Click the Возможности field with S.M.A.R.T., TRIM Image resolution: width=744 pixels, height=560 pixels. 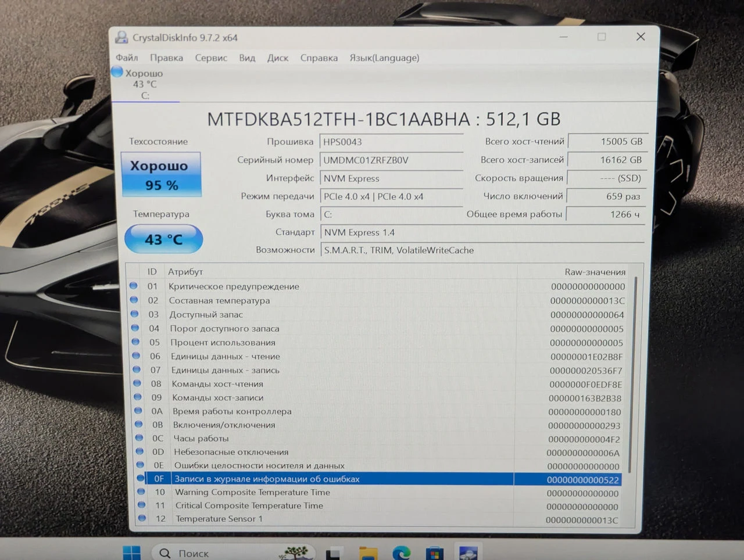[482, 250]
